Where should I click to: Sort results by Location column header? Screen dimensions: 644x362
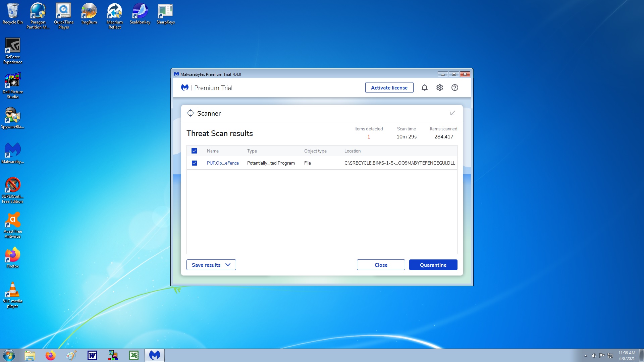352,151
